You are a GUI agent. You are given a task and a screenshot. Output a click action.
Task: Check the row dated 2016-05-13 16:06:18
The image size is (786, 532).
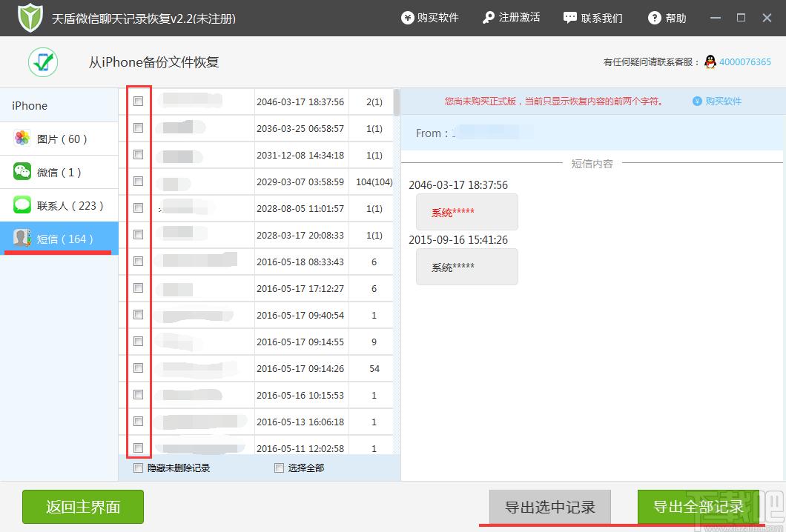coord(139,422)
